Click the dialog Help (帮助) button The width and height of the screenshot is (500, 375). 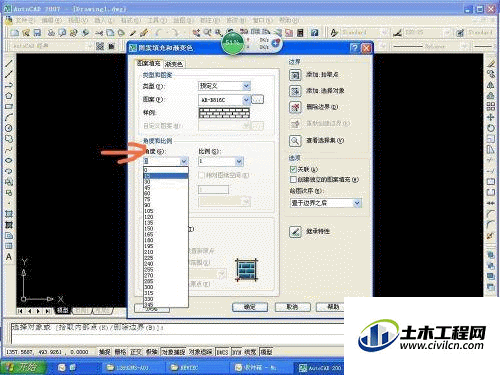click(x=330, y=307)
